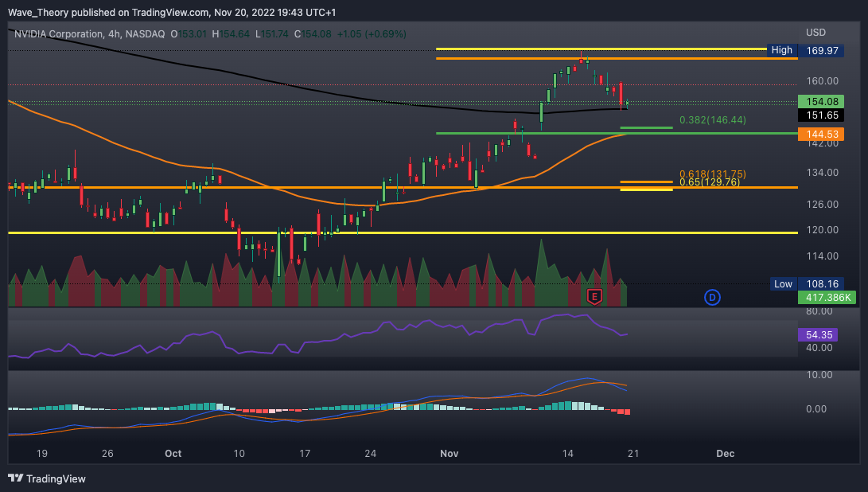Click the Fibonacci 0.618(131.75) label
This screenshot has width=868, height=492.
(x=712, y=174)
